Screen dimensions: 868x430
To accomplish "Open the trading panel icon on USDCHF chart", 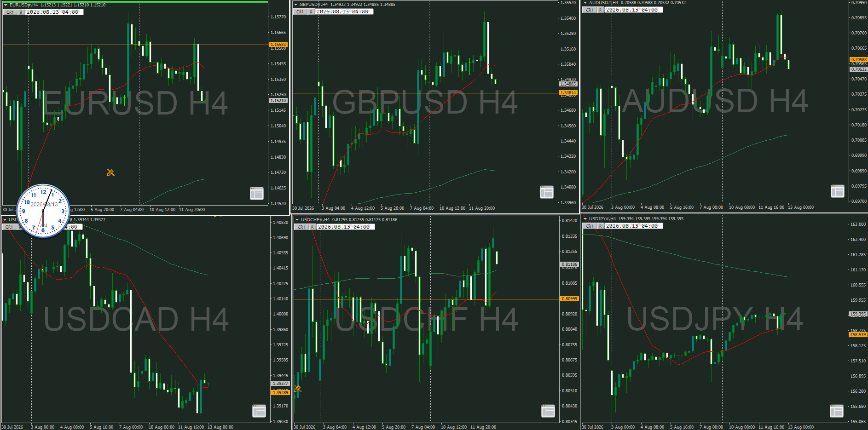I will 548,411.
